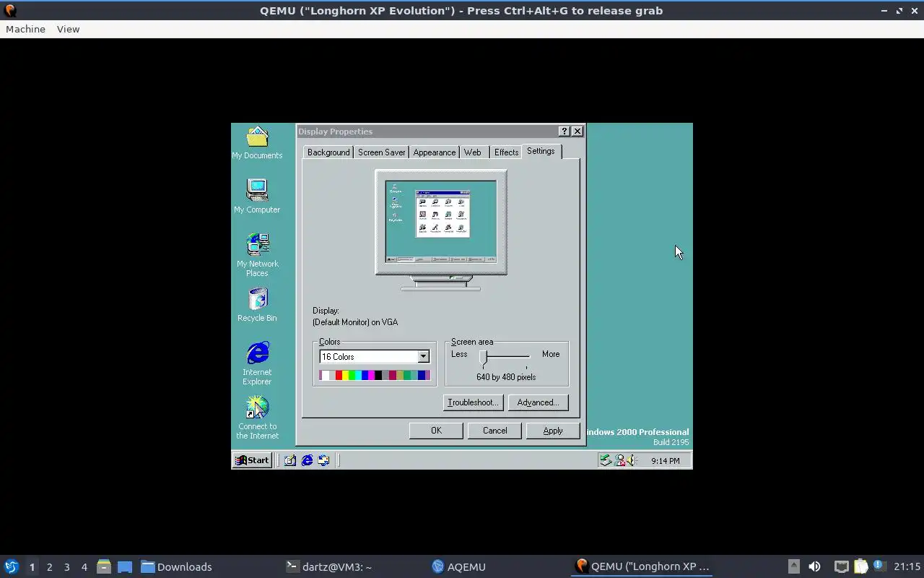Image resolution: width=924 pixels, height=578 pixels.
Task: Open the Windows Start menu
Action: (x=252, y=460)
